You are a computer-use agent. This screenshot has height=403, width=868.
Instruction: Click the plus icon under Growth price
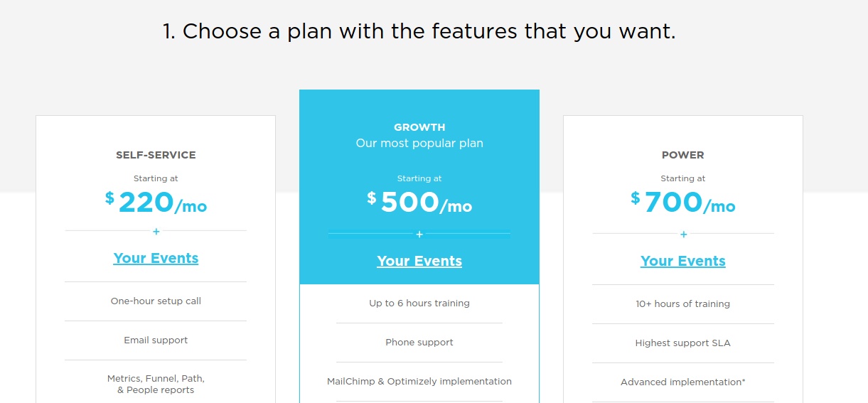pos(419,234)
